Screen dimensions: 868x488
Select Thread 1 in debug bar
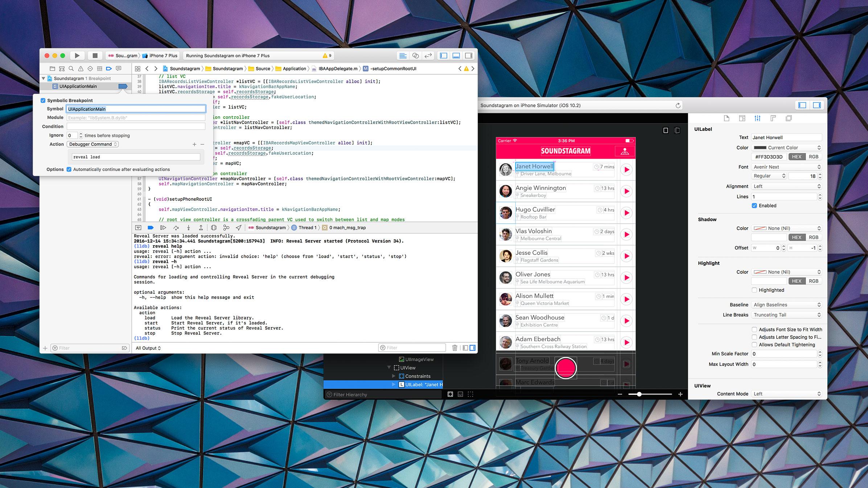click(304, 228)
